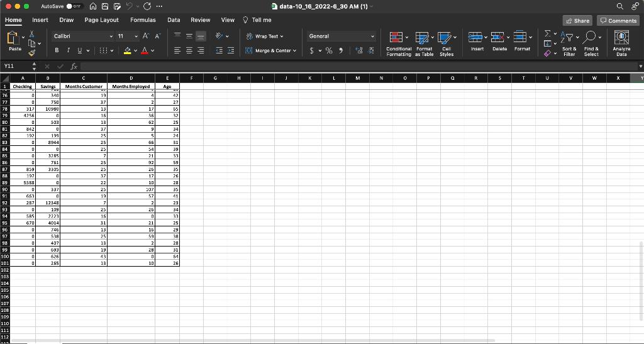Decrease indent

pos(219,50)
